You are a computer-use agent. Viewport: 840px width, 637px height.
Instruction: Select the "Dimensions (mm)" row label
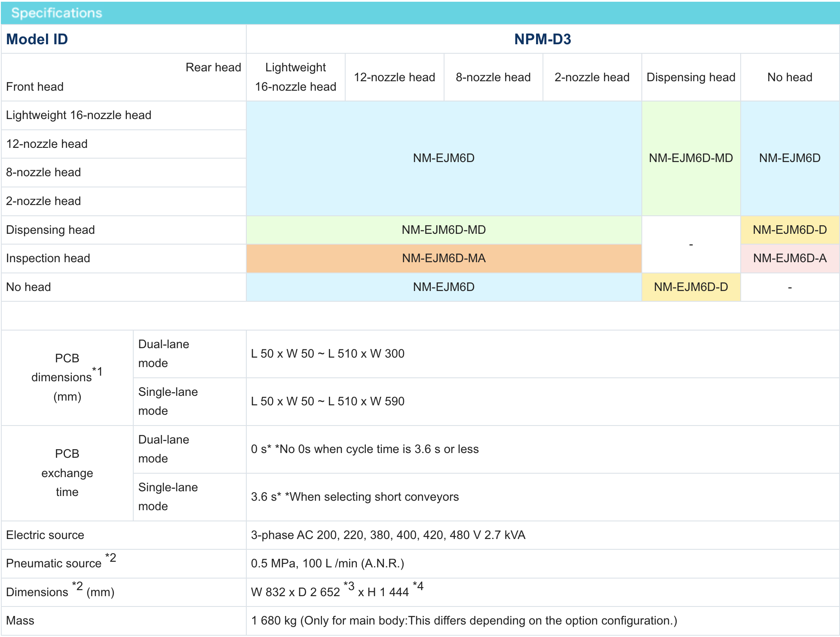tap(60, 590)
